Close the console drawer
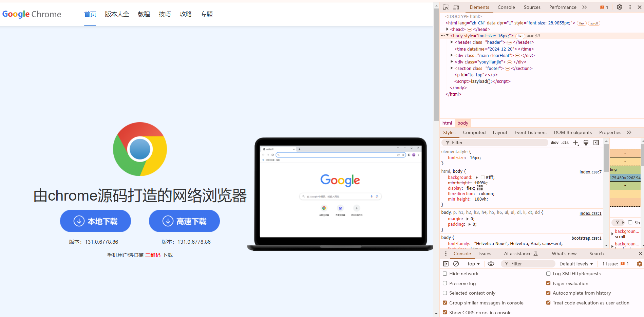 click(x=641, y=254)
